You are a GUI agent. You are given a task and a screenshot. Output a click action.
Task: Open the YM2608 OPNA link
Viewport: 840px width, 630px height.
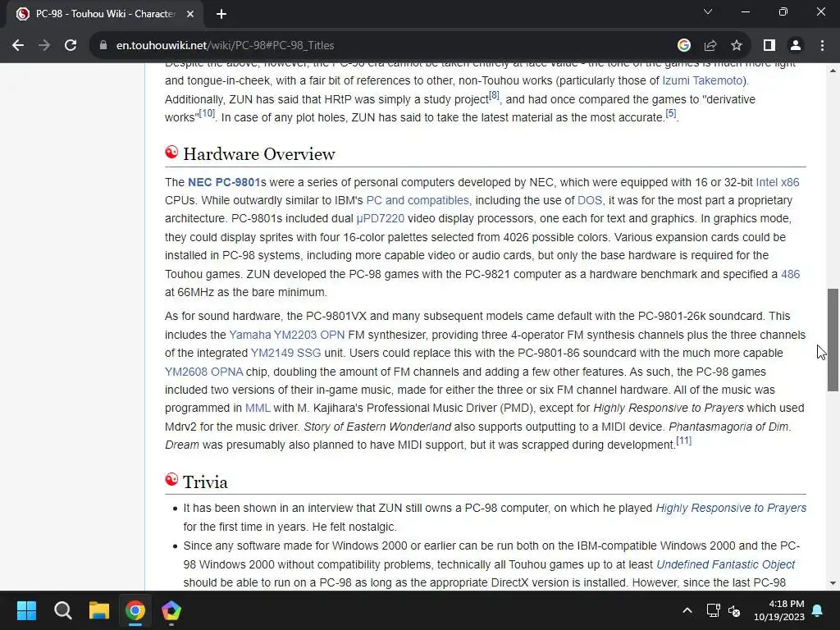[x=203, y=372]
